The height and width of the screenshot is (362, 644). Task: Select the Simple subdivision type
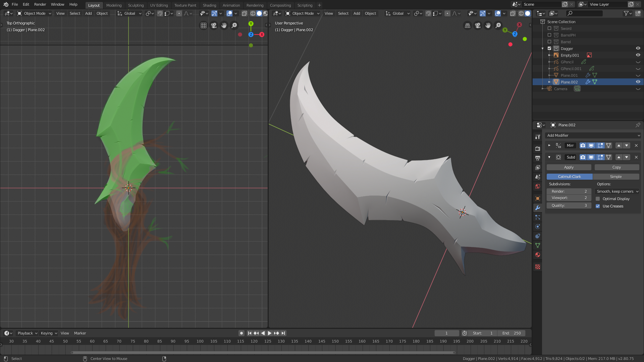pyautogui.click(x=615, y=177)
